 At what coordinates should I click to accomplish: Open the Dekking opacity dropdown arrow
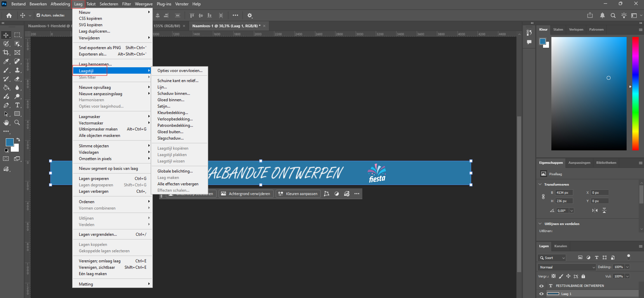[x=627, y=267]
